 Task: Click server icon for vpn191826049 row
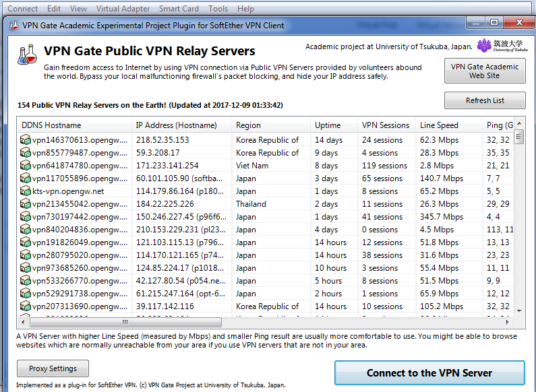pos(26,242)
